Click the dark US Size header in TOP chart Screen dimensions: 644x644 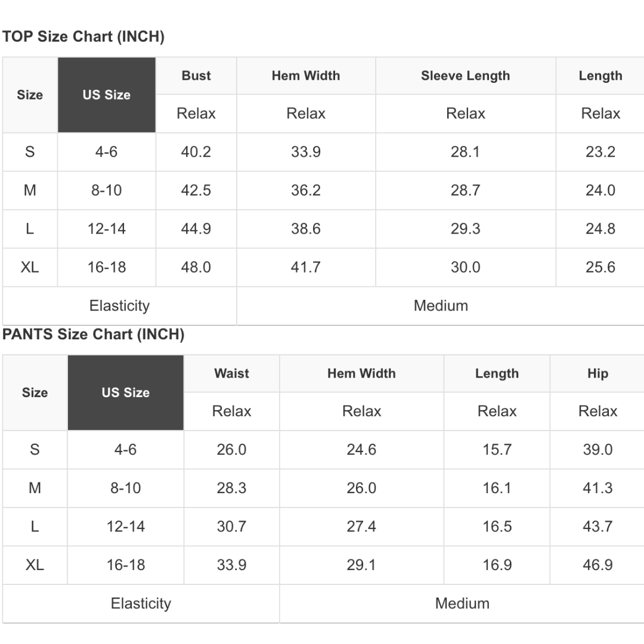click(x=107, y=95)
